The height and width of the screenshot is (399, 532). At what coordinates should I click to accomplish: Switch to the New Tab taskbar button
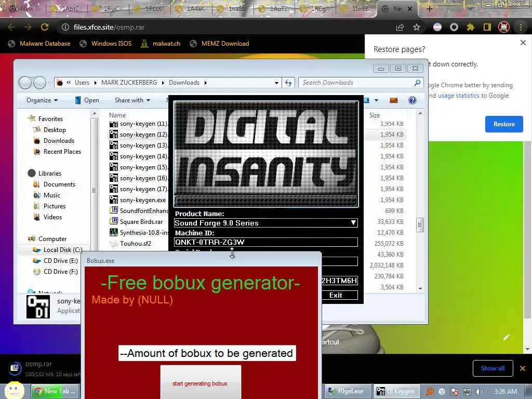56,391
